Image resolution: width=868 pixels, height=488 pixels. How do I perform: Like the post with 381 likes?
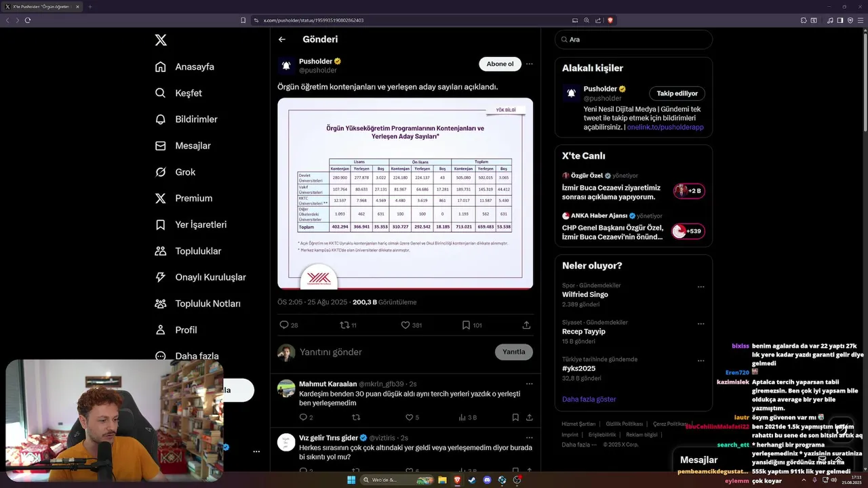[x=406, y=325]
